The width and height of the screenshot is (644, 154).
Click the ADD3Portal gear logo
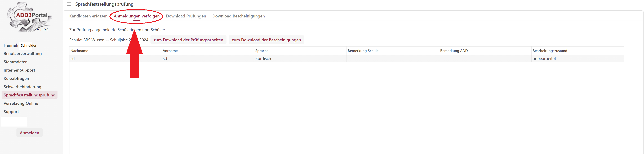click(x=29, y=17)
